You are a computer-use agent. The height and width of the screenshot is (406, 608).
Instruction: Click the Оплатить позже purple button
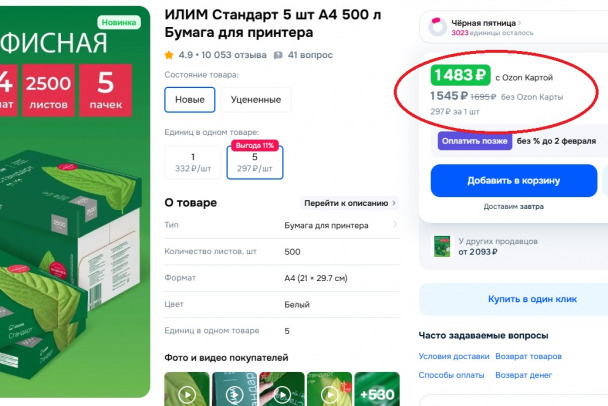click(x=475, y=141)
